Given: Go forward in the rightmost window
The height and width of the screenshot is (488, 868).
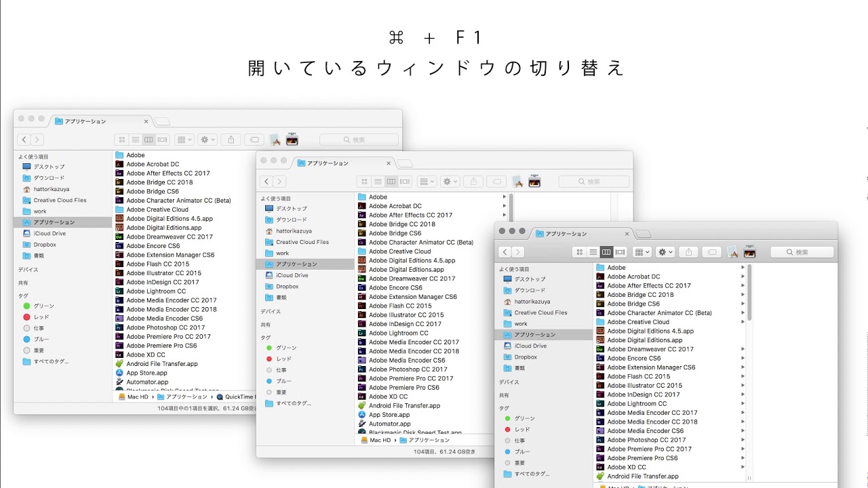Looking at the screenshot, I should (518, 252).
